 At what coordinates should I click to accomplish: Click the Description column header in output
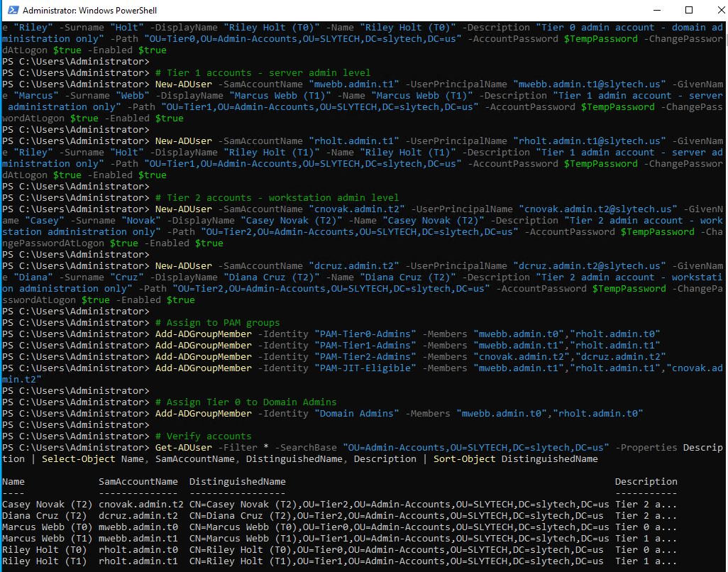pyautogui.click(x=646, y=482)
